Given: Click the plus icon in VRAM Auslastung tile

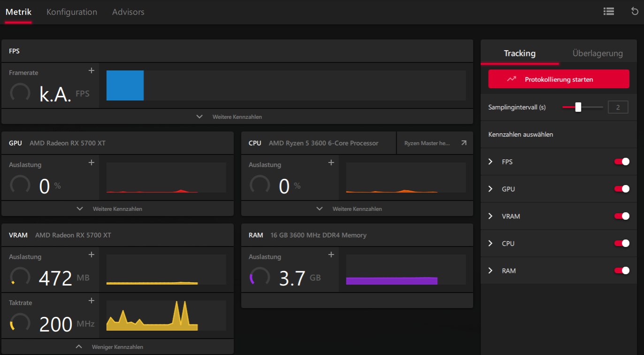Looking at the screenshot, I should tap(92, 255).
